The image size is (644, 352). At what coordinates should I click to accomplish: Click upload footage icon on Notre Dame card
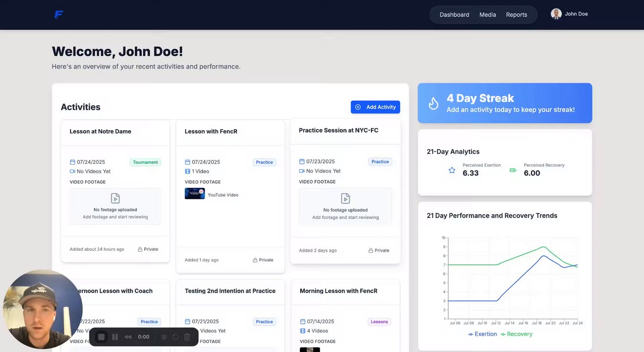115,198
